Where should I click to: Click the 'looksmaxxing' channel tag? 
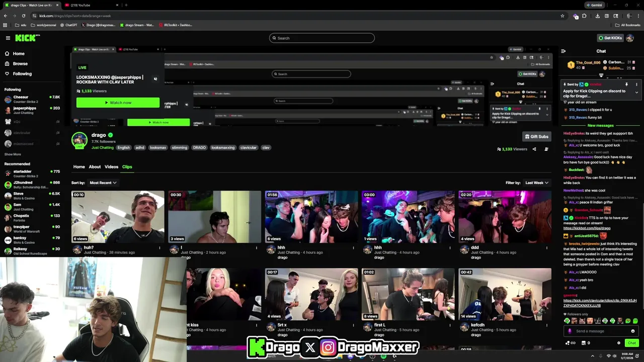[223, 148]
